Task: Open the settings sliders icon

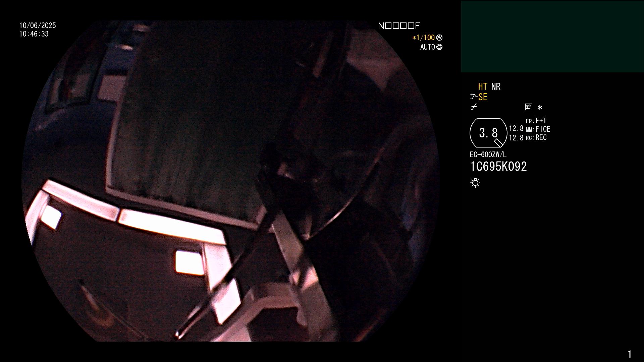Action: pyautogui.click(x=529, y=107)
